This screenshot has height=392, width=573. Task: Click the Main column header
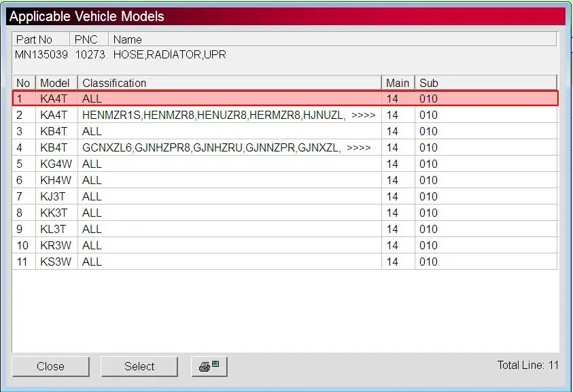point(398,83)
